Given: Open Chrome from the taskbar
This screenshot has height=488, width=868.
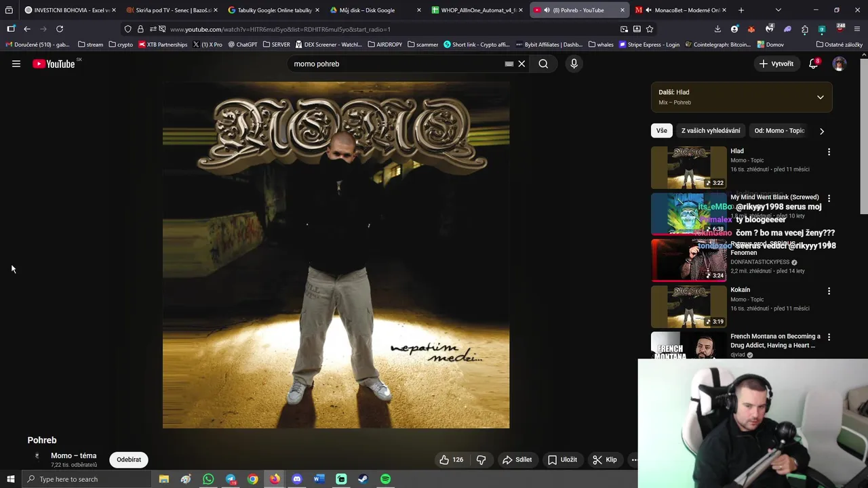Looking at the screenshot, I should (x=252, y=479).
